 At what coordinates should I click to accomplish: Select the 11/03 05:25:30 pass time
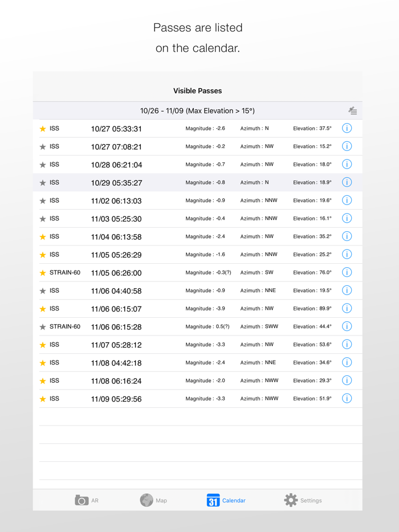pyautogui.click(x=116, y=219)
